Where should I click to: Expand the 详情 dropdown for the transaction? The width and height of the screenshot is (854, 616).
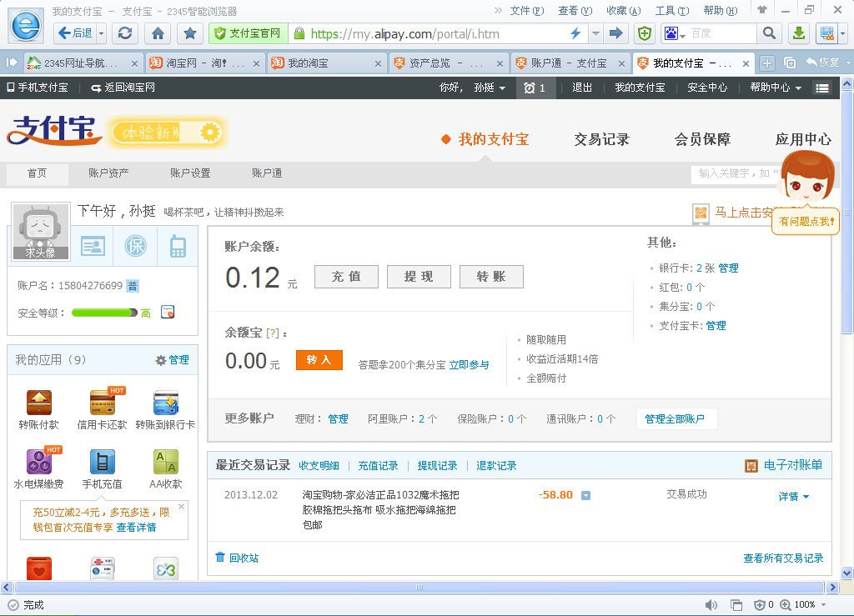pyautogui.click(x=793, y=496)
